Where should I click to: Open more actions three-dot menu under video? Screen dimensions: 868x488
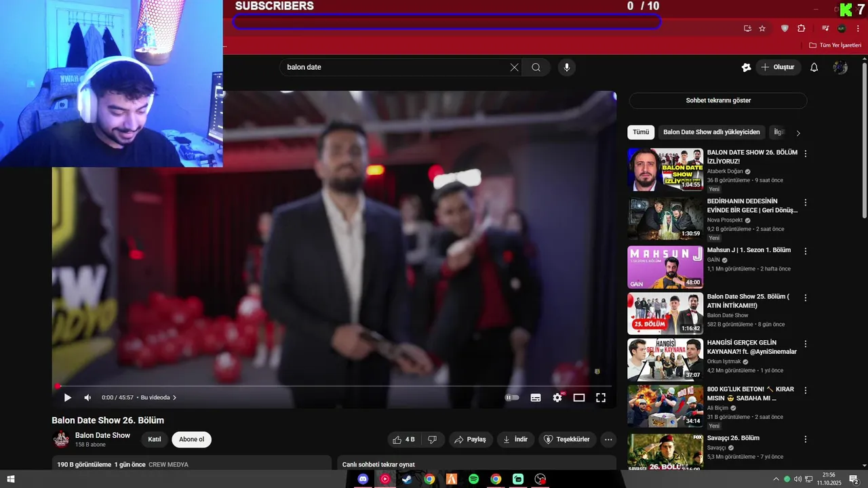click(x=608, y=439)
